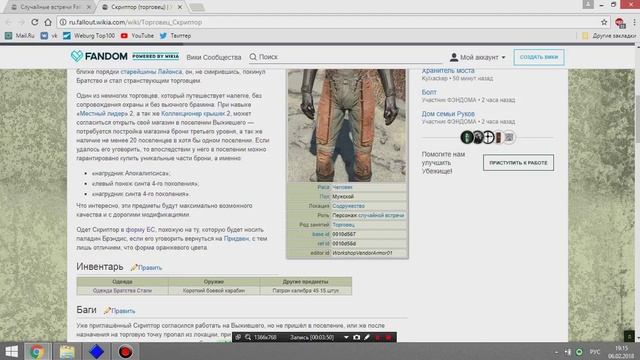Open the Коллекционер крышек link
The width and height of the screenshot is (640, 360).
(x=193, y=113)
